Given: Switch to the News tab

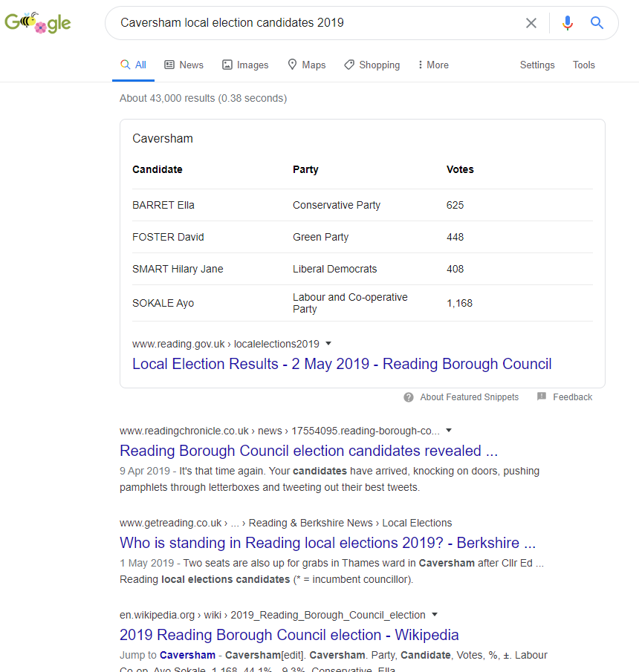Looking at the screenshot, I should coord(184,65).
